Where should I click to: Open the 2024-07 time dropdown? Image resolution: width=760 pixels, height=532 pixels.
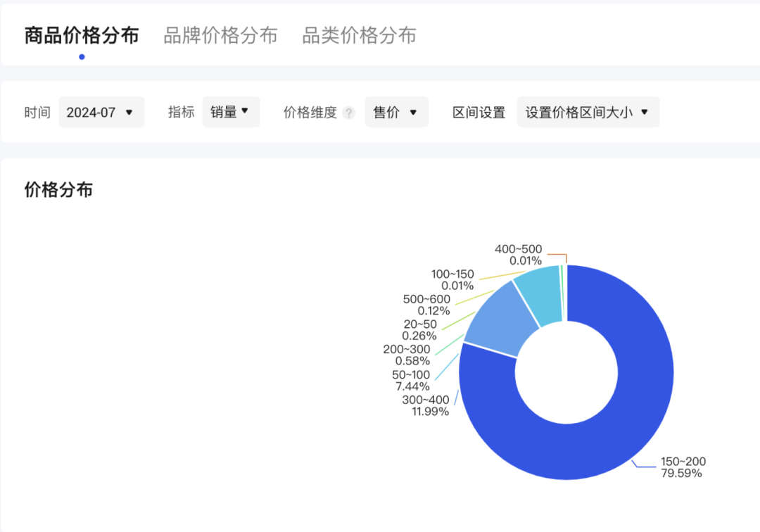101,112
